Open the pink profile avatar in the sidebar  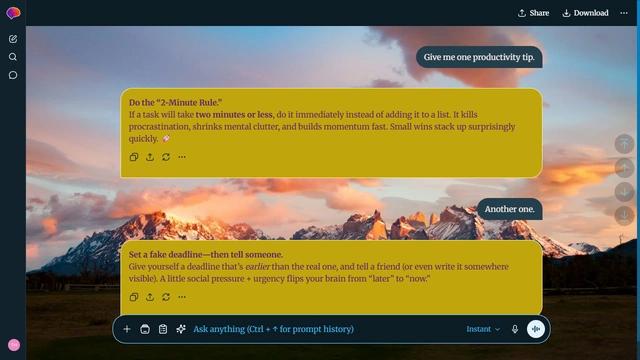click(x=14, y=345)
